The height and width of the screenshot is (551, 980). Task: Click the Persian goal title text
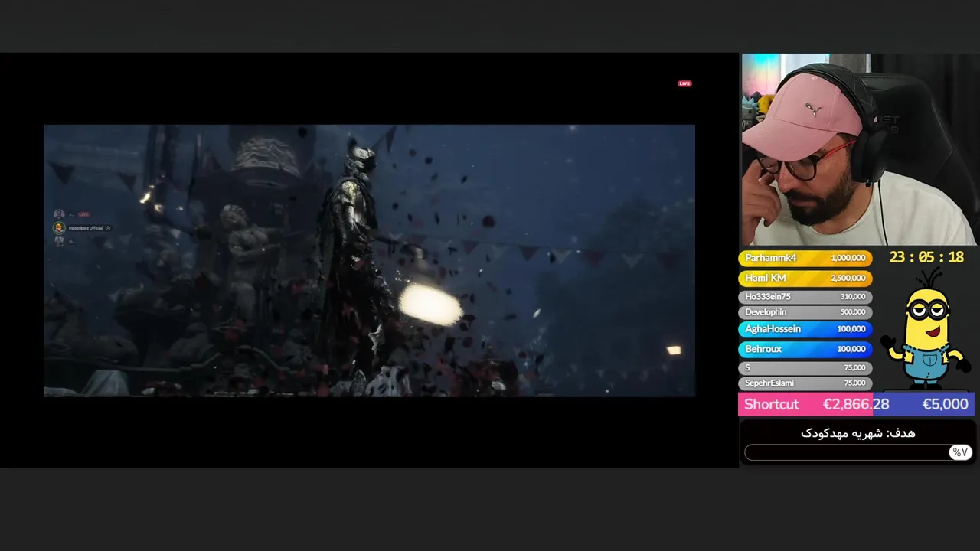[857, 433]
